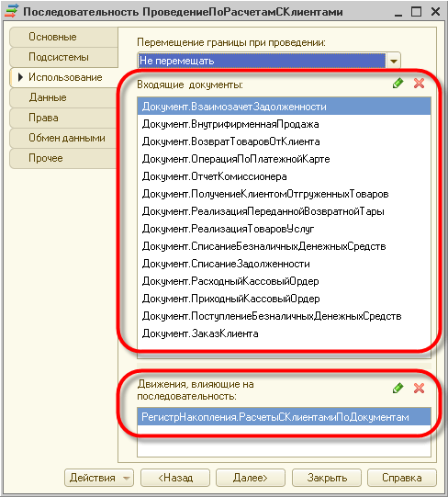Select Документ.ЗаказКлиента row
This screenshot has height=497, width=448.
284,333
